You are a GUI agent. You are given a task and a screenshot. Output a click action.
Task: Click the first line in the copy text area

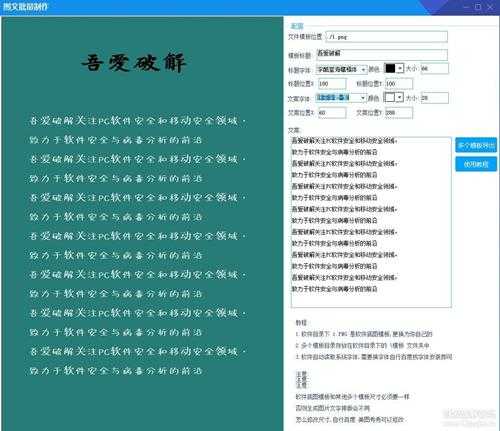click(344, 141)
